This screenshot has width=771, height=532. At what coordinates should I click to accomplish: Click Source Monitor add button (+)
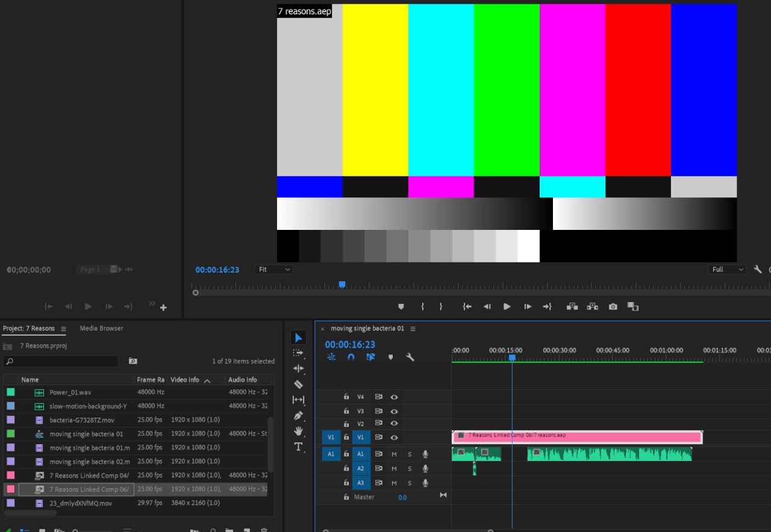(163, 308)
